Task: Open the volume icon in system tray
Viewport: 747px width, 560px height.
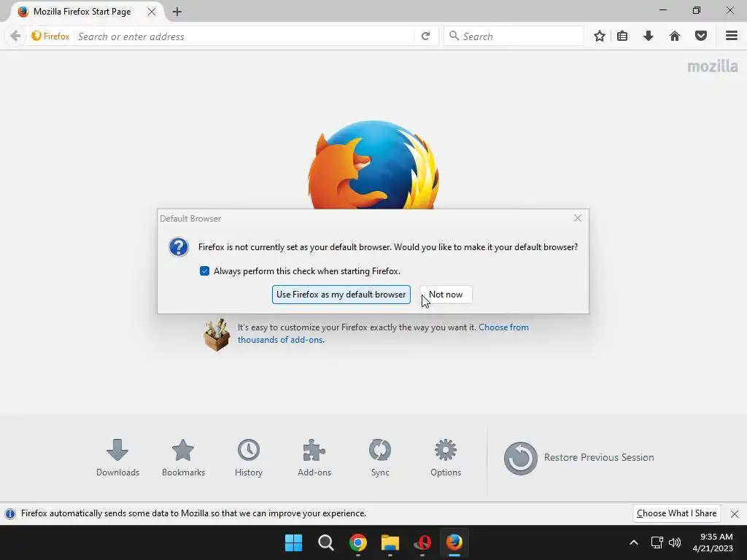Action: point(675,542)
